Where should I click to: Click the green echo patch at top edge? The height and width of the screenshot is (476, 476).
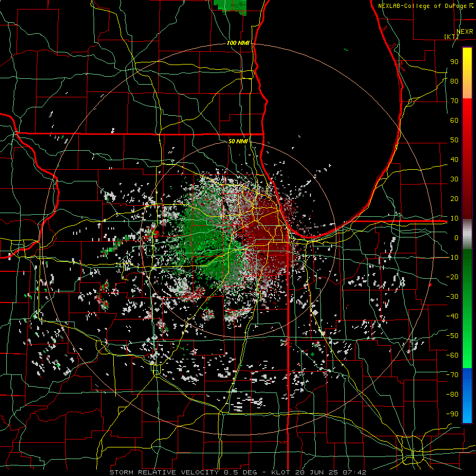coord(230,6)
